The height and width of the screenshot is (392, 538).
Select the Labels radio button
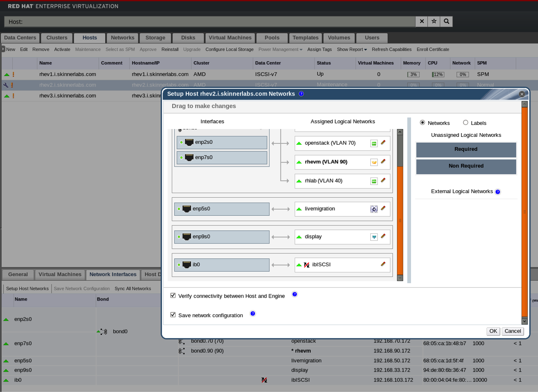click(466, 123)
